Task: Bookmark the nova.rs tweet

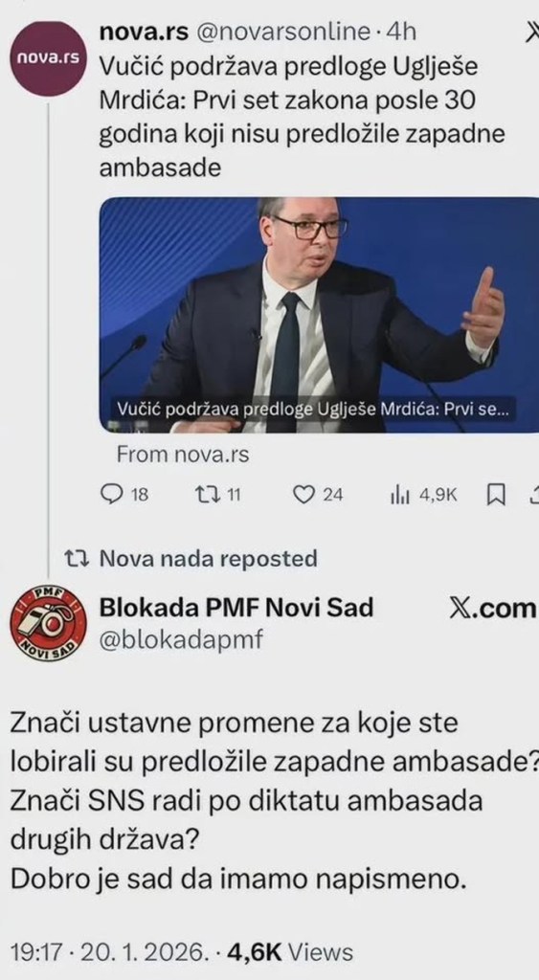Action: point(496,496)
